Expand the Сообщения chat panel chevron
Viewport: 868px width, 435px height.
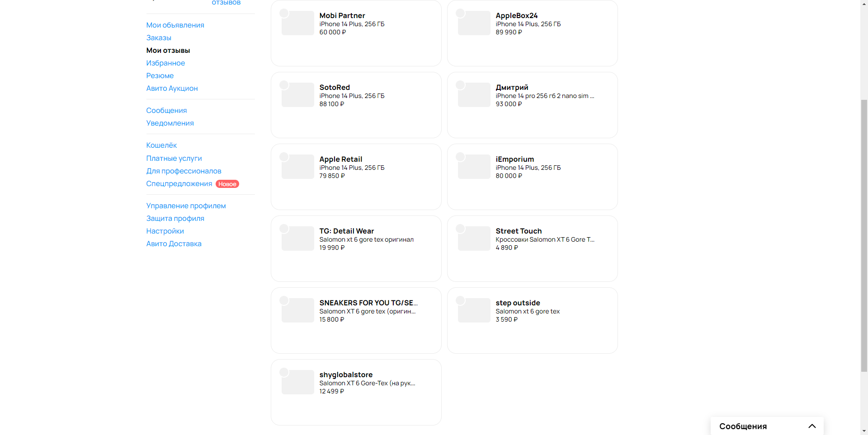(x=812, y=426)
